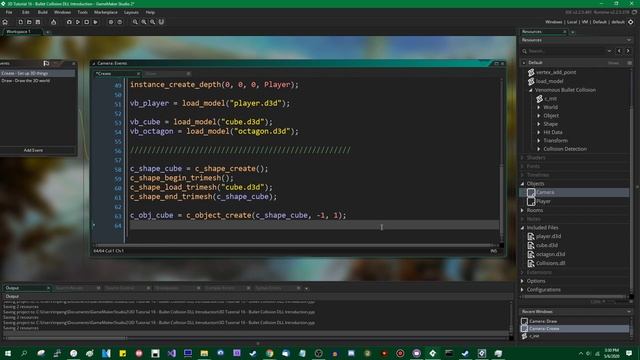Open the Build menu
Screen dimensions: 640x360
(x=42, y=12)
